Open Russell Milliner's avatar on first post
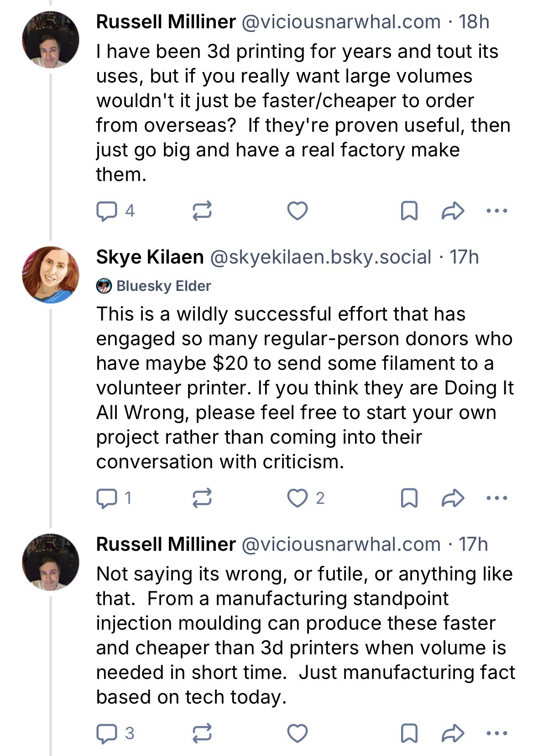Screen dimensions: 538x756 coord(51,40)
